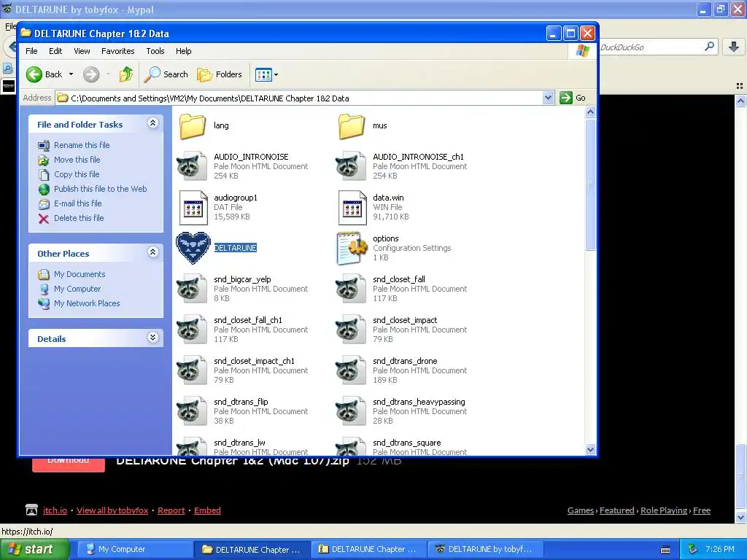
Task: Toggle the Folders pane
Action: 220,74
